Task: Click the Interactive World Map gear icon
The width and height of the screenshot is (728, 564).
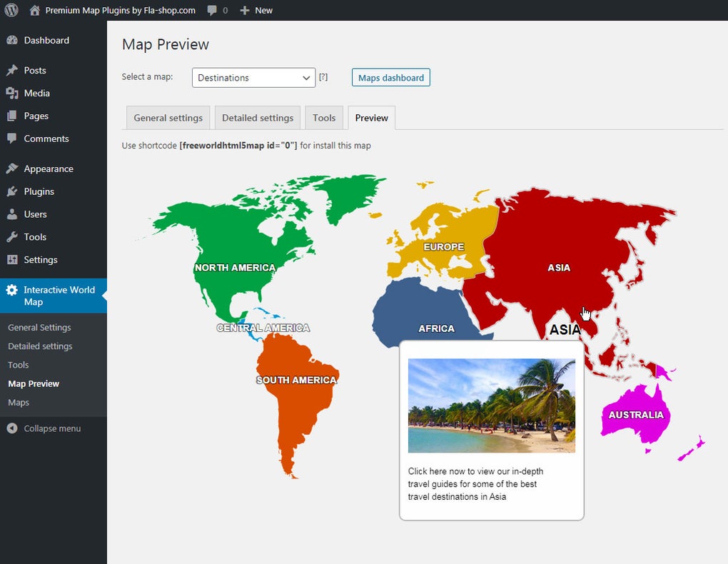Action: (12, 291)
